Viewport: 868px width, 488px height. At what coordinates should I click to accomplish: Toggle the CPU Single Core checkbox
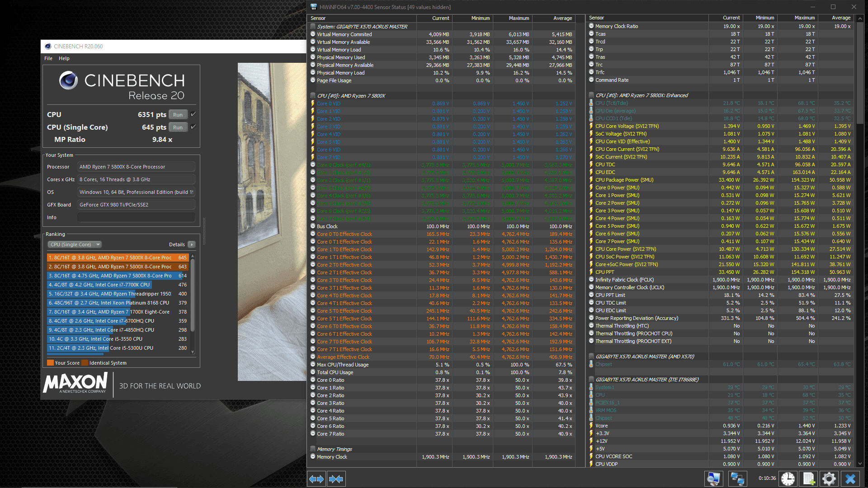tap(193, 127)
